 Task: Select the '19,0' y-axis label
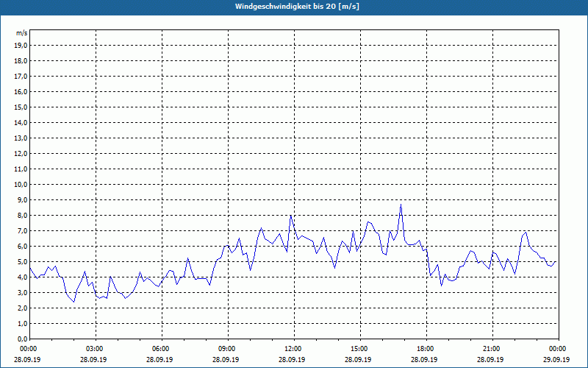coord(21,46)
